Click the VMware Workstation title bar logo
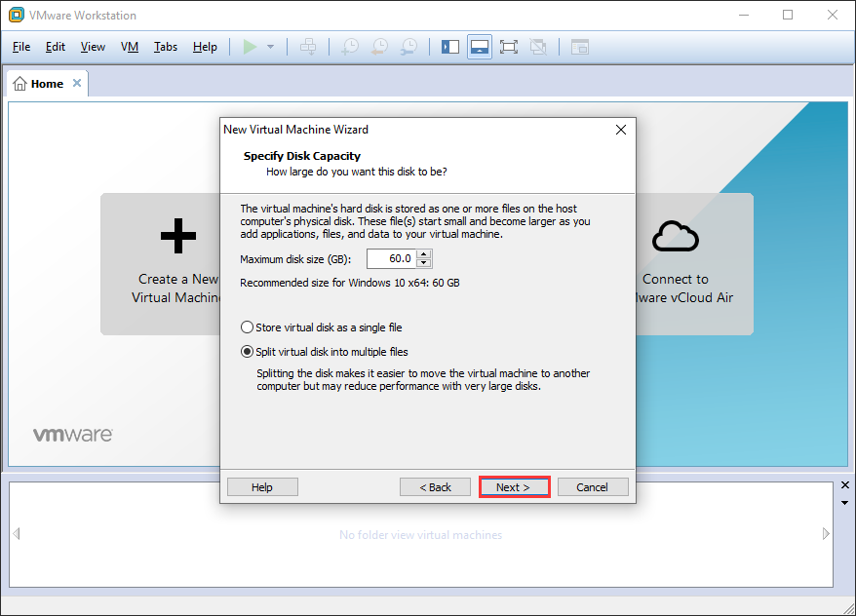This screenshot has height=616, width=856. pos(17,16)
